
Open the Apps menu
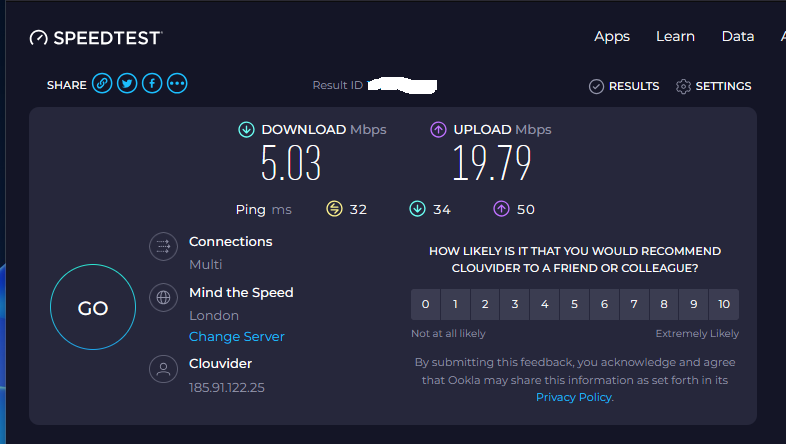pos(612,37)
